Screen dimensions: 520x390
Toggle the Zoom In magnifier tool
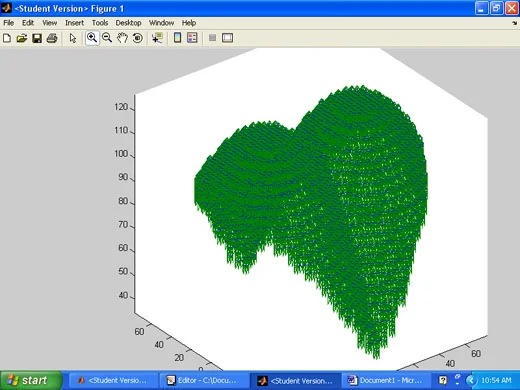pyautogui.click(x=92, y=38)
